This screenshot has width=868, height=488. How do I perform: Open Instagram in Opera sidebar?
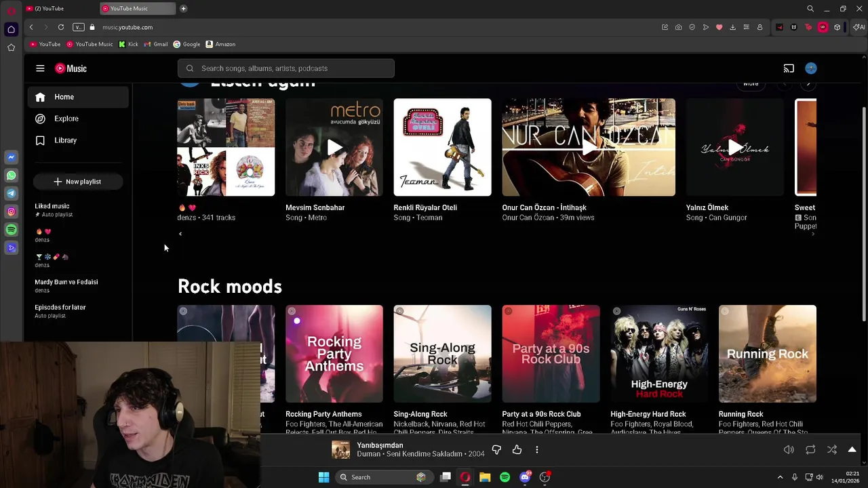11,212
